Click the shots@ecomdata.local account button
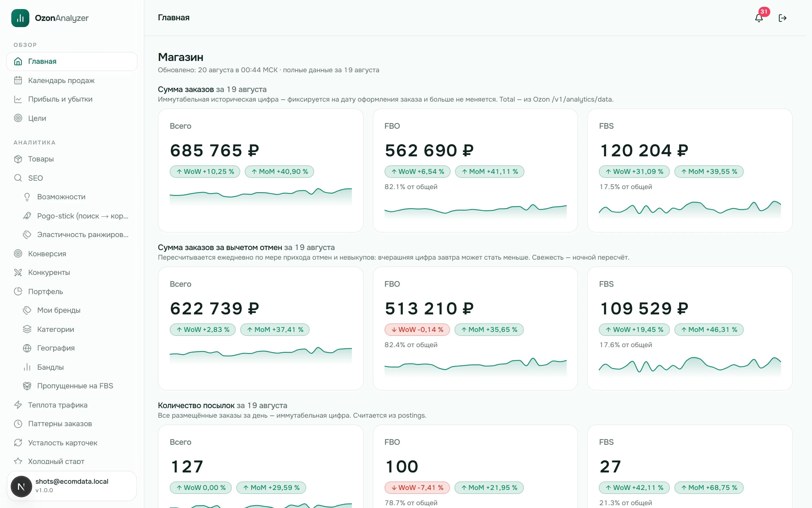Image resolution: width=812 pixels, height=508 pixels. click(x=72, y=486)
